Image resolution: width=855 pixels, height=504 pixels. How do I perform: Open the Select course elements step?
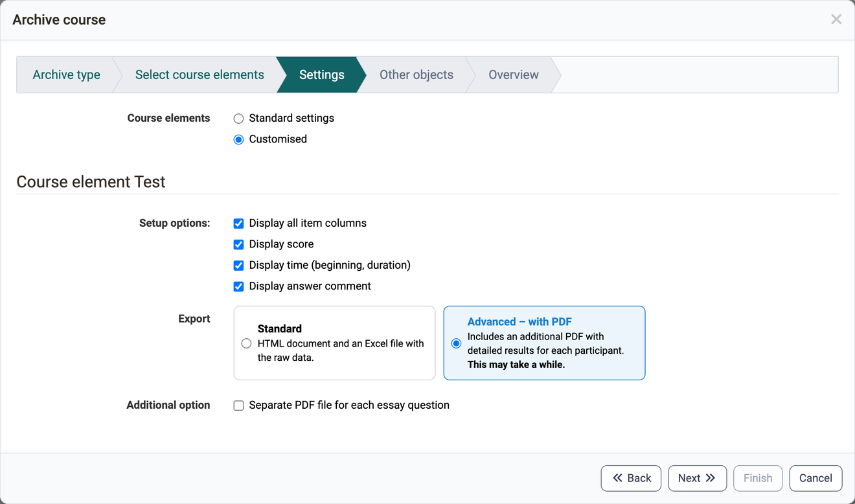pyautogui.click(x=199, y=74)
